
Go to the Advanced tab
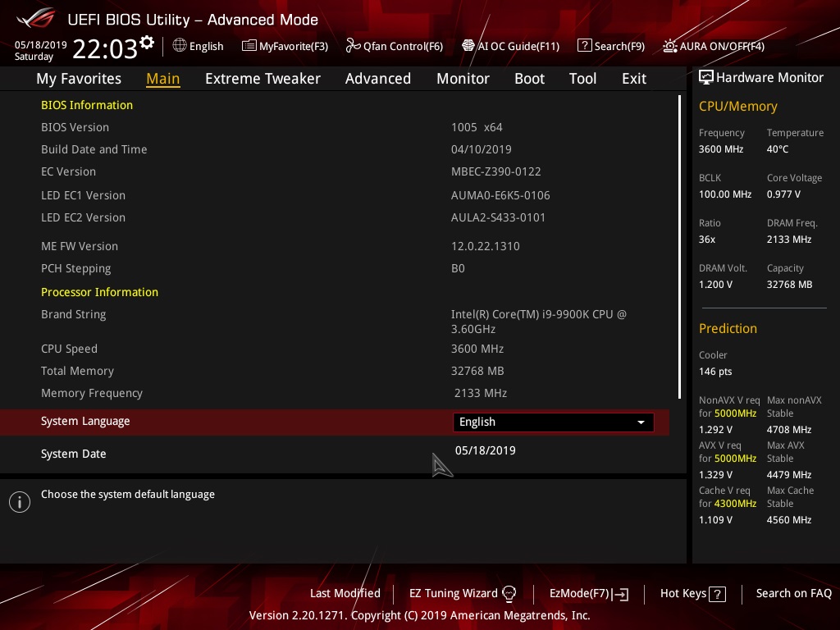[378, 79]
